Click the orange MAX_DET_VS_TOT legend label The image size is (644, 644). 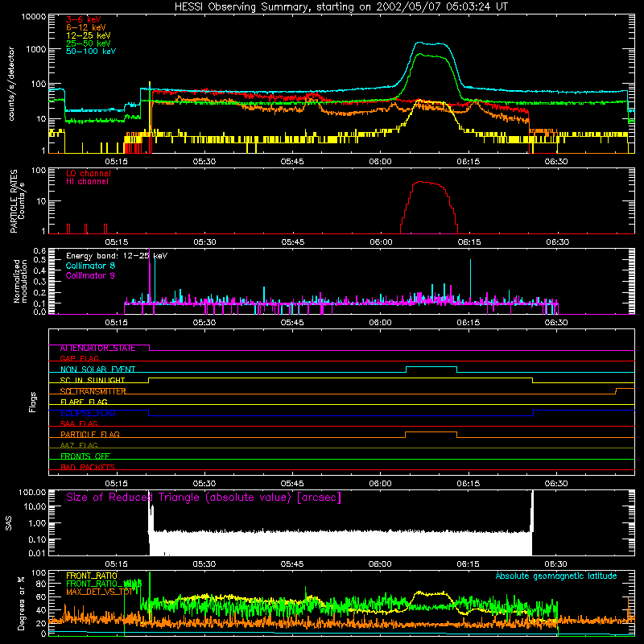click(x=100, y=592)
